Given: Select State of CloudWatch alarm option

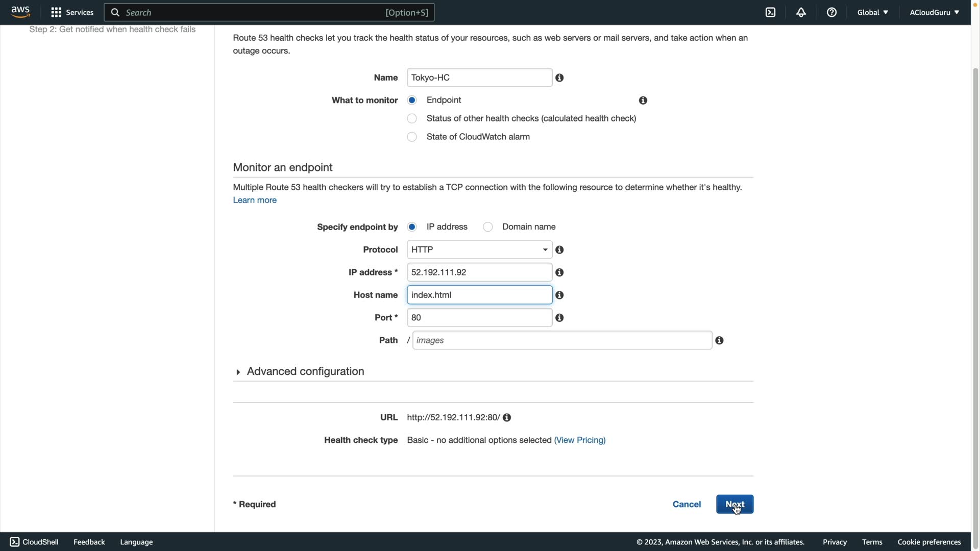Looking at the screenshot, I should [412, 137].
